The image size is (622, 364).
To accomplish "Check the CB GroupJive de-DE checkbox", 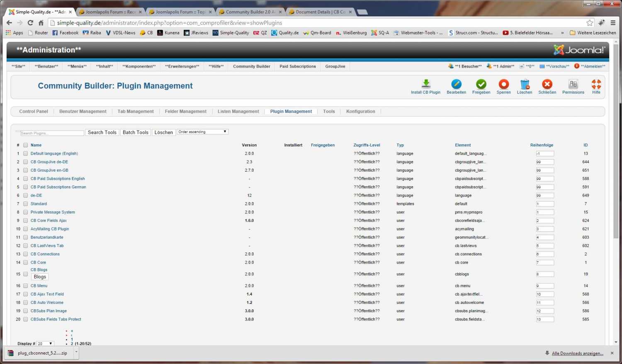I will coord(26,162).
